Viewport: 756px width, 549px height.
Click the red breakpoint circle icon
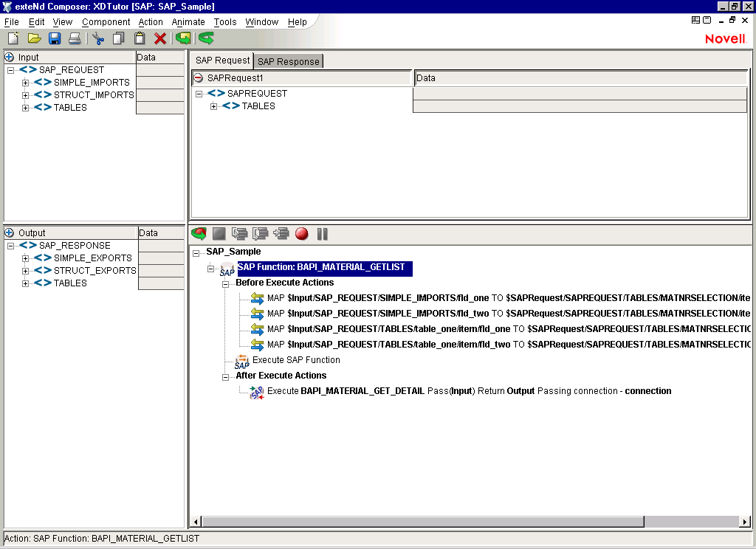[301, 234]
